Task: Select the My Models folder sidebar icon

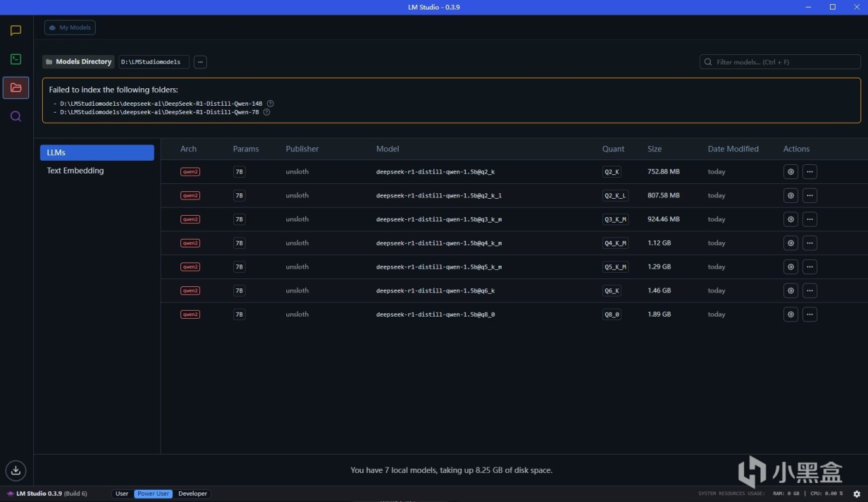Action: pyautogui.click(x=16, y=88)
